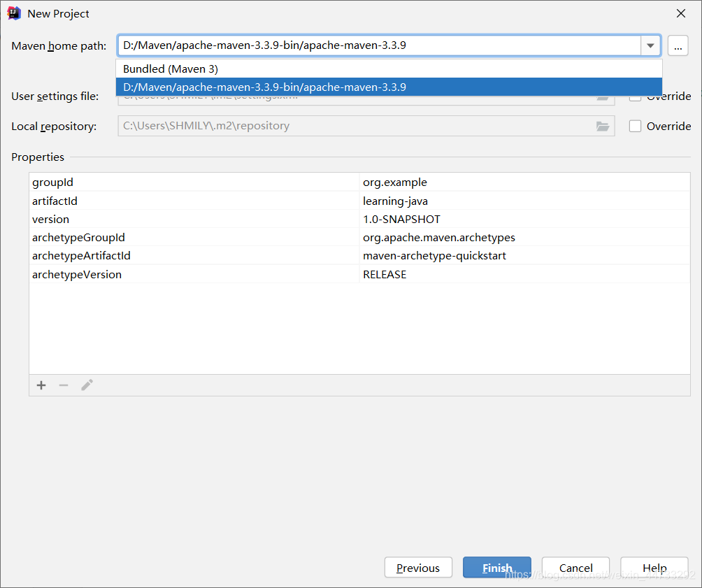
Task: Close the New Project dialog
Action: (681, 13)
